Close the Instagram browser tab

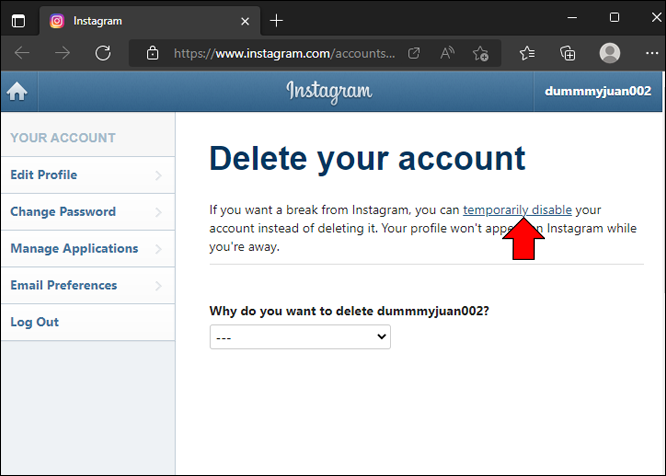pyautogui.click(x=245, y=21)
